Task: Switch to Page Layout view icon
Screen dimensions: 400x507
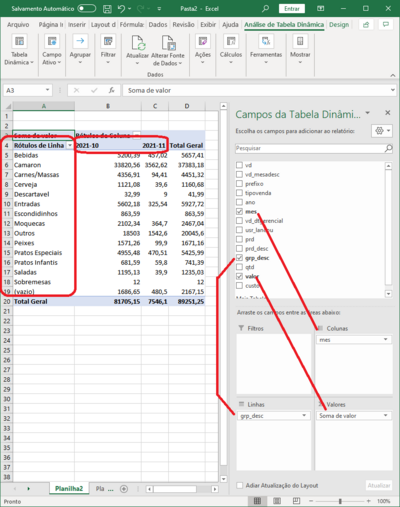Action: (x=277, y=501)
